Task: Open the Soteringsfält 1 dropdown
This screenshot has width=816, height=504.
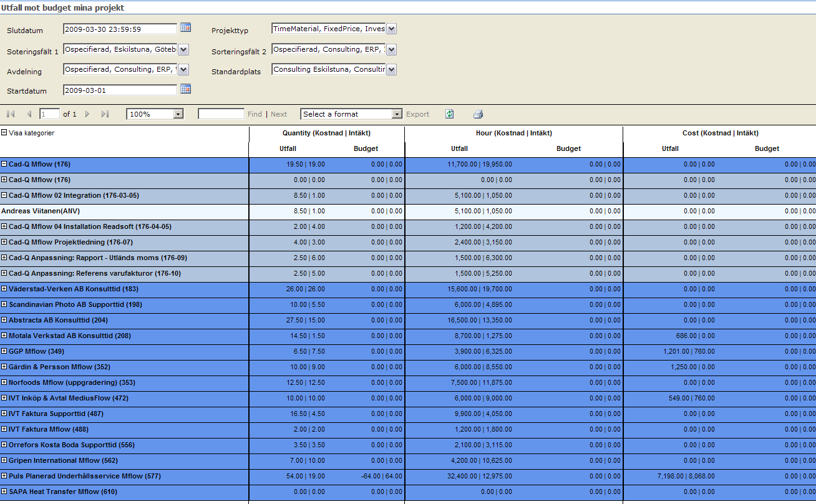Action: click(183, 49)
